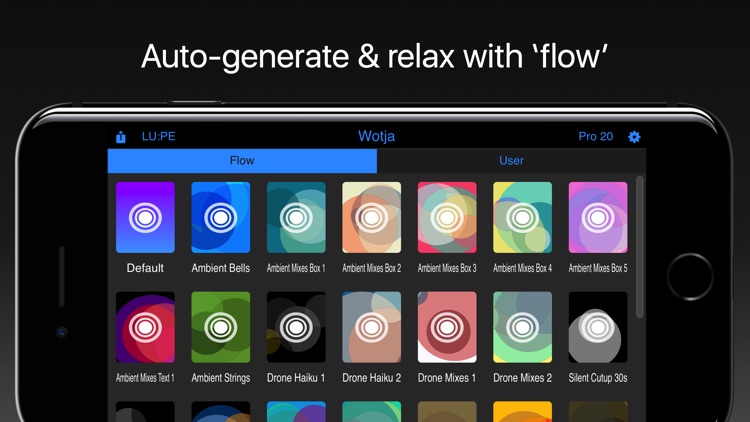Select Ambient Mixes Box 3 template
The image size is (750, 422).
coord(447,217)
